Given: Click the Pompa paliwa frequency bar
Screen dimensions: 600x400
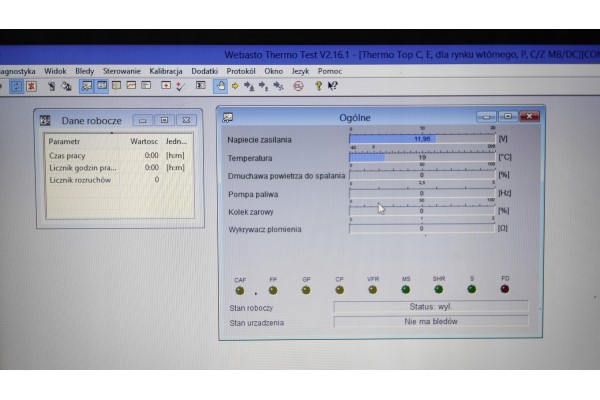Looking at the screenshot, I should point(422,193).
